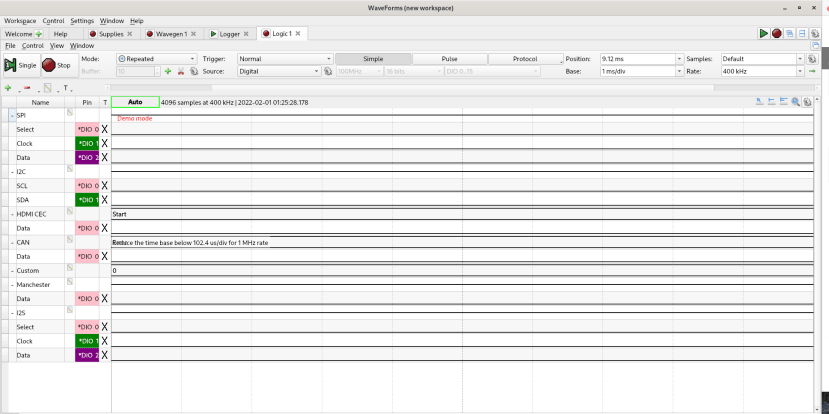Click the green arrow beside Rate
This screenshot has height=414, width=829.
coord(812,71)
